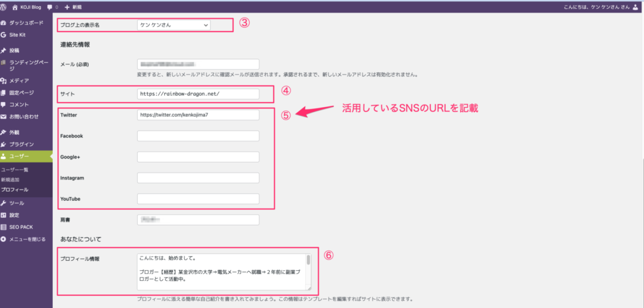This screenshot has width=644, height=308.
Task: Click the envelope icon for お問い合わせ
Action: coord(3,117)
